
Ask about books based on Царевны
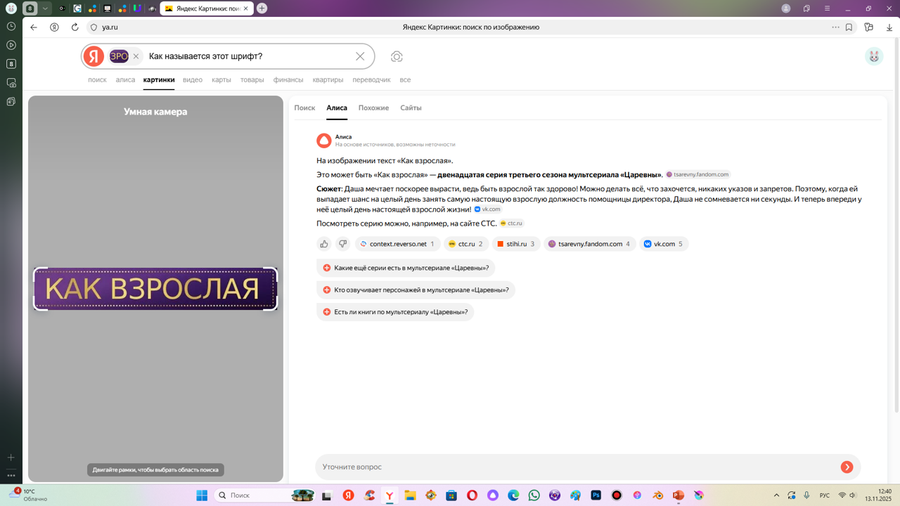click(x=395, y=312)
